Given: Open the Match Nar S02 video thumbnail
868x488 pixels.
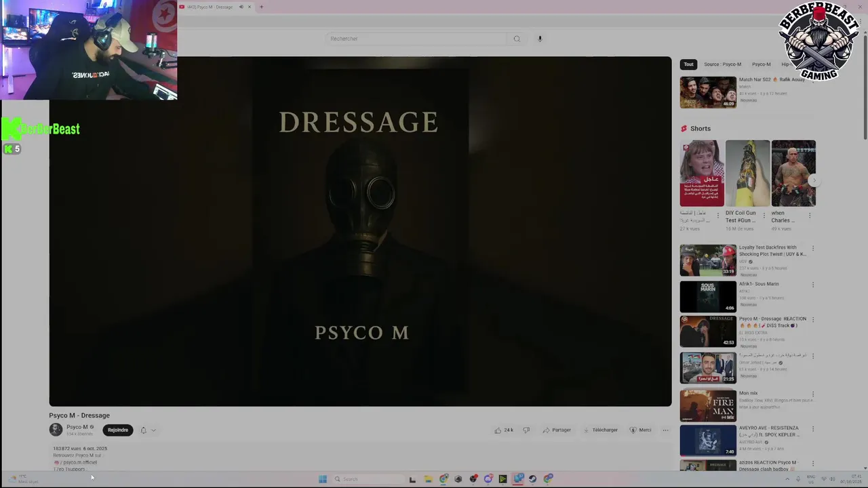Looking at the screenshot, I should (x=708, y=92).
